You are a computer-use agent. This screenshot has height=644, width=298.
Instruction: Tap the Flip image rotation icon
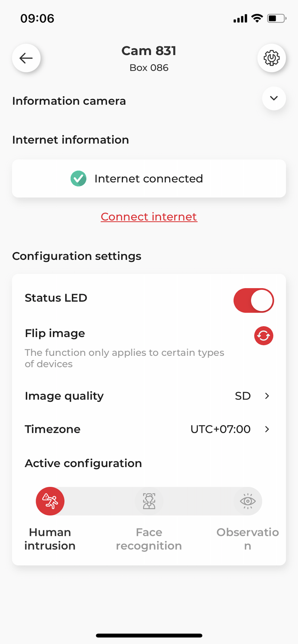[264, 336]
